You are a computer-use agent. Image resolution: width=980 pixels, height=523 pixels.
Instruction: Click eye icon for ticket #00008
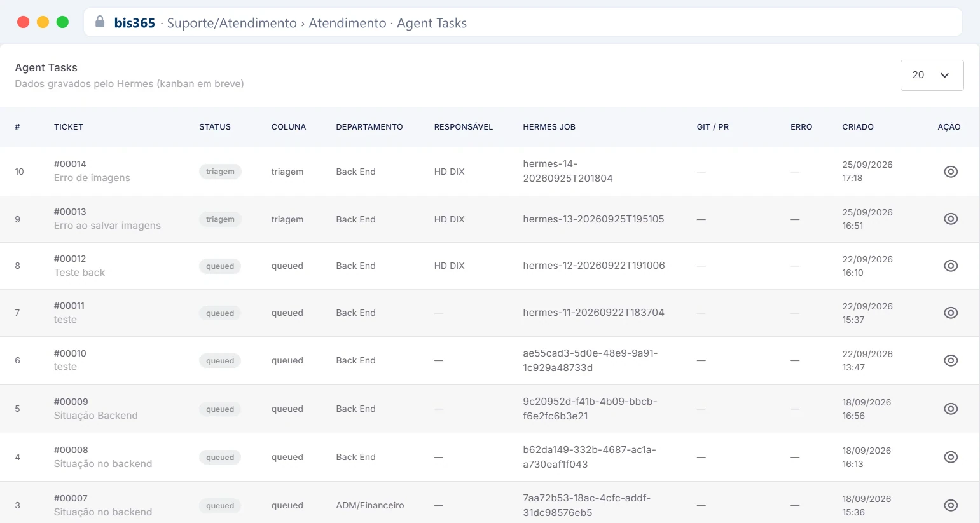click(951, 457)
